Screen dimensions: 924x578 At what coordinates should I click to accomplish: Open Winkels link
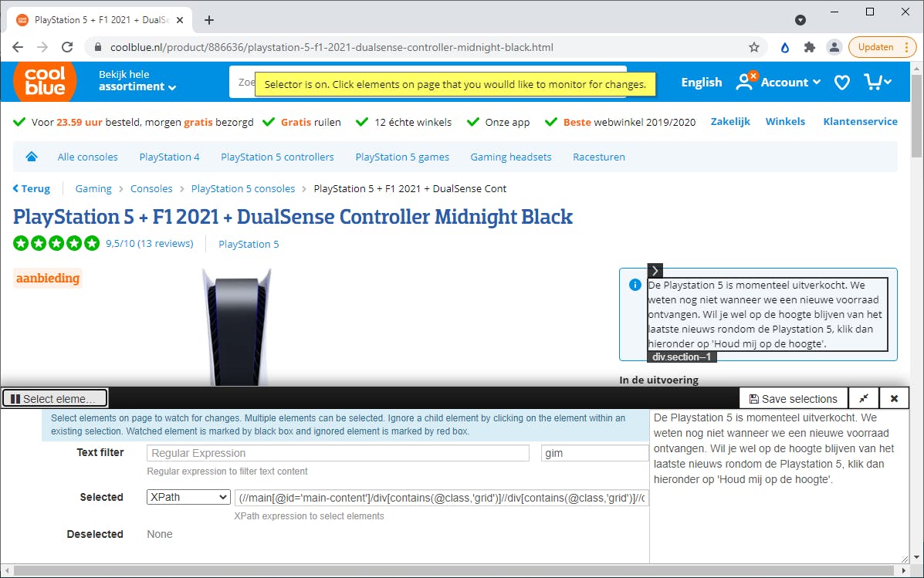(x=785, y=121)
